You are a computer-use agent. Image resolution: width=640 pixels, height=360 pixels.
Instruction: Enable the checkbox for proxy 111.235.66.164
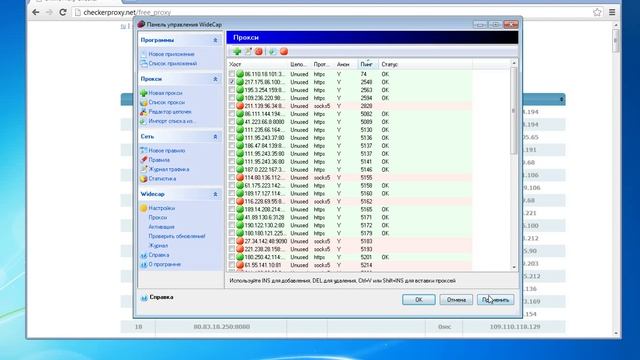232,130
